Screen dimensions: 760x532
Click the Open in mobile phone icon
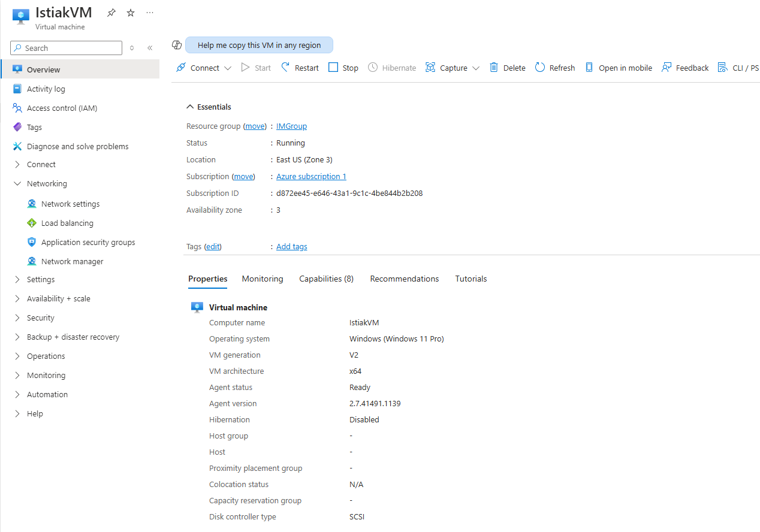589,68
